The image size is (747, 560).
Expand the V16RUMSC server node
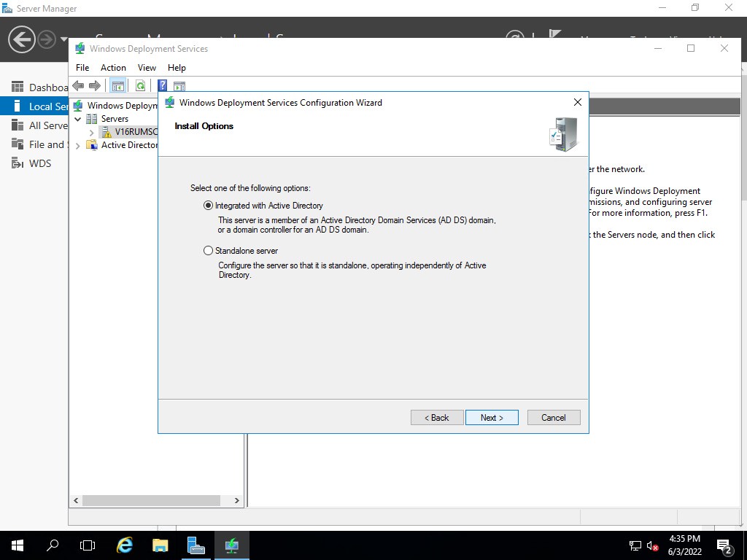tap(91, 132)
